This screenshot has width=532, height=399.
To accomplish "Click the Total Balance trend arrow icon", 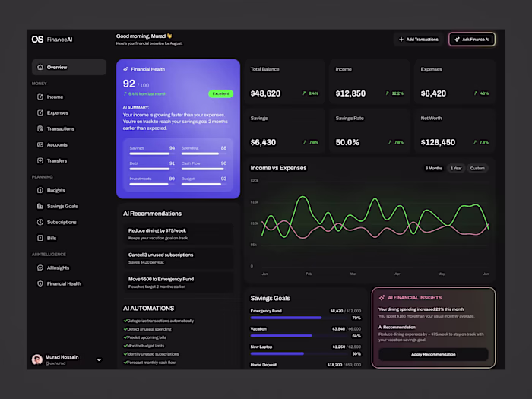I will point(304,93).
